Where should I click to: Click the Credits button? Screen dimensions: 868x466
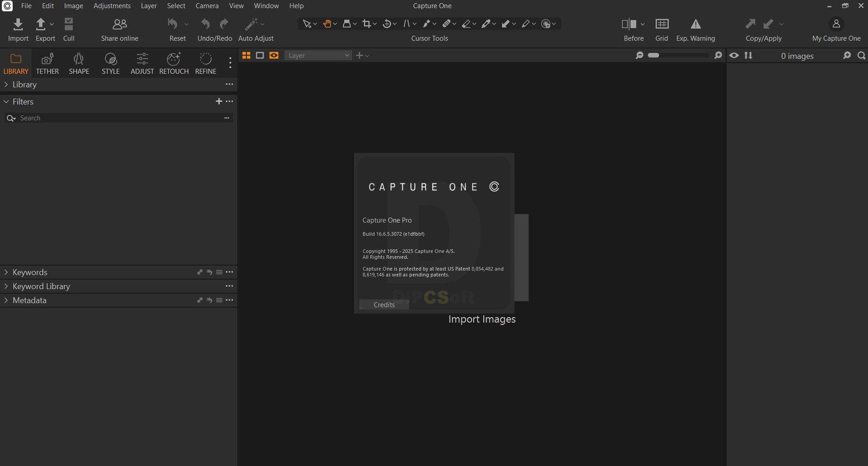[384, 305]
